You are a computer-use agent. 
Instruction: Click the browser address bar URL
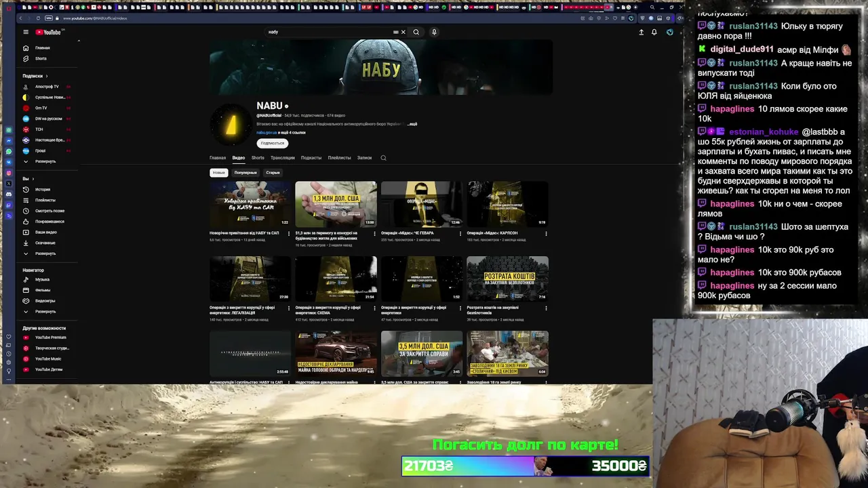95,18
